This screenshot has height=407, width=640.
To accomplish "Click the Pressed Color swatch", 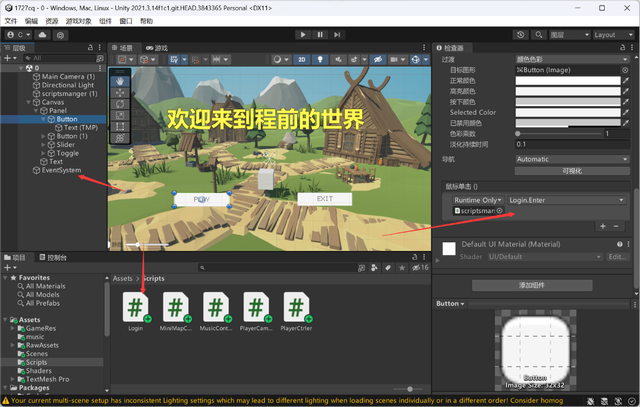I will (568, 102).
